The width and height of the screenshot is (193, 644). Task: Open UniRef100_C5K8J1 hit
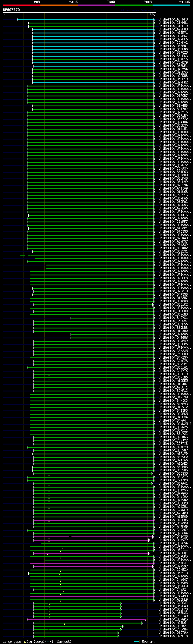[173, 563]
